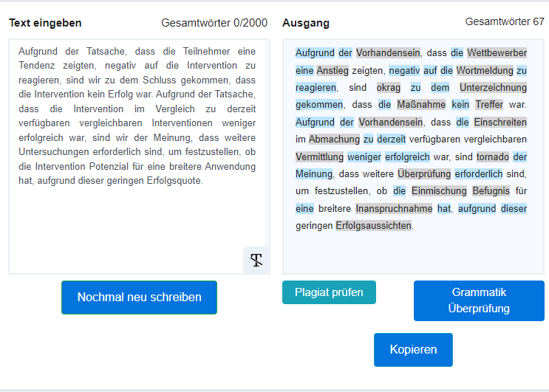
Task: Click the highlighted word Anstieg
Action: tap(333, 71)
